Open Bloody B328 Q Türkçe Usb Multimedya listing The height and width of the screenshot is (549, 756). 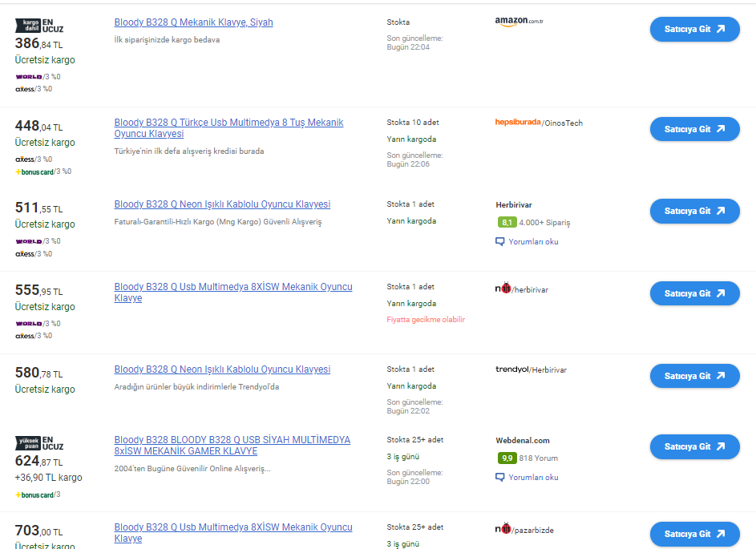pos(228,128)
